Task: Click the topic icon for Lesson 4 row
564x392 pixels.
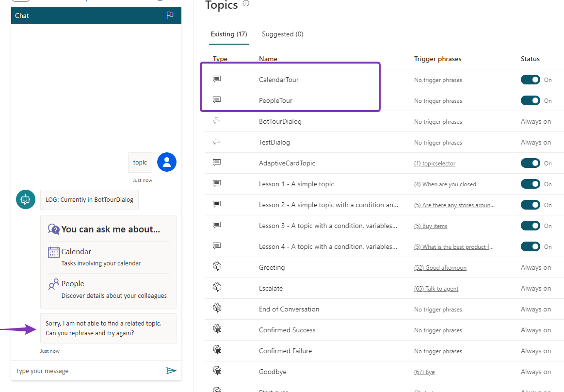Action: (x=217, y=246)
